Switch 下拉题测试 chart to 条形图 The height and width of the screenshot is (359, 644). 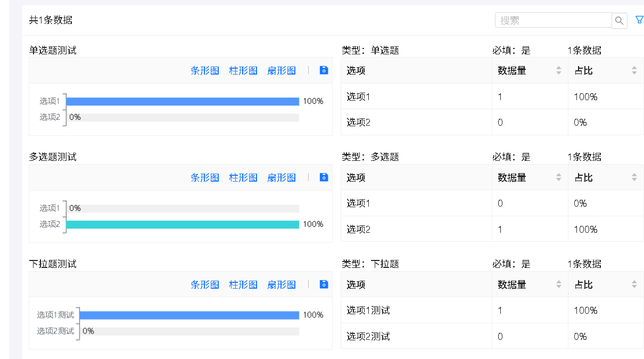point(205,284)
